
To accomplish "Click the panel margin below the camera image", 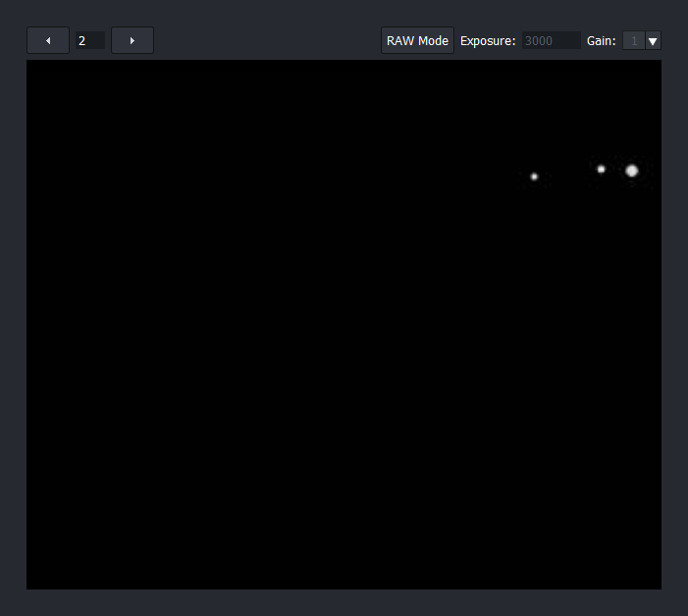I will 344,602.
